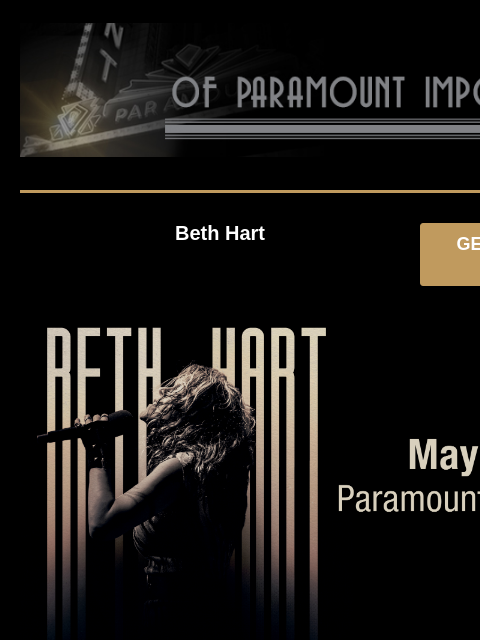Open the Beth Hart concert poster image

tap(182, 482)
